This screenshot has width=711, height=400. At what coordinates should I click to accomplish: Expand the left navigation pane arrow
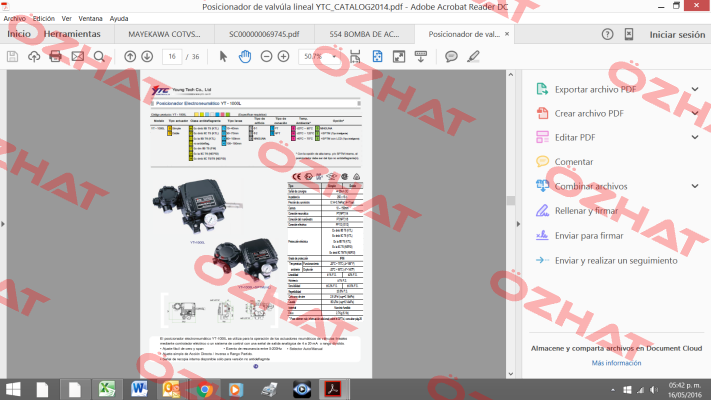point(3,224)
